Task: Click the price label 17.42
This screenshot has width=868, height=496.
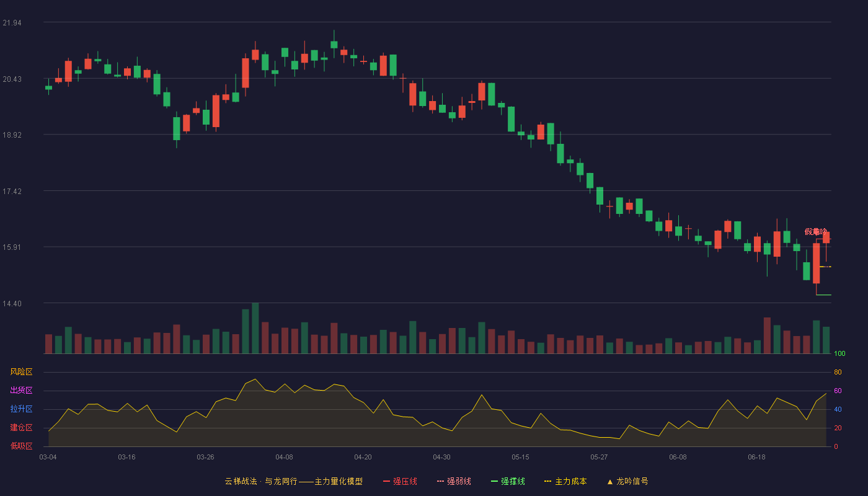Action: tap(12, 192)
